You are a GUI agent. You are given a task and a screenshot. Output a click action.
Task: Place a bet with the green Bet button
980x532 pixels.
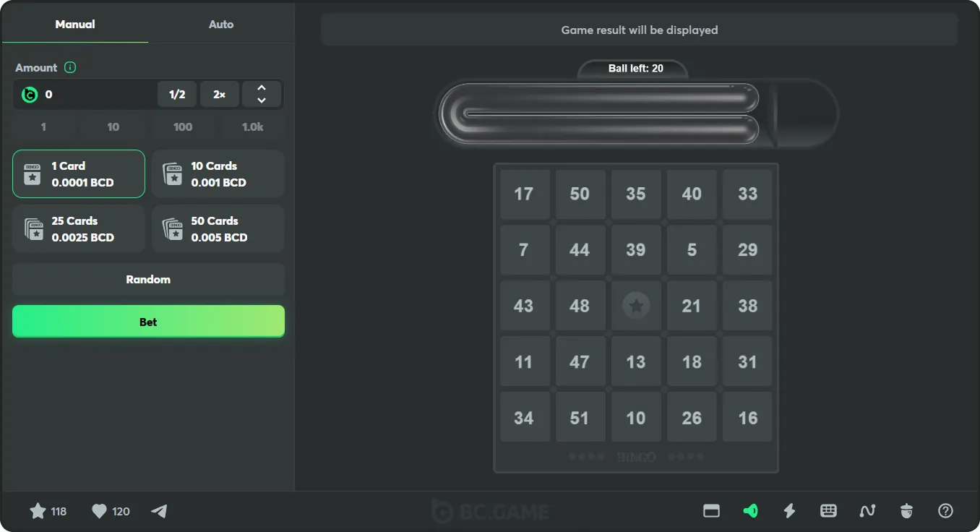click(148, 322)
